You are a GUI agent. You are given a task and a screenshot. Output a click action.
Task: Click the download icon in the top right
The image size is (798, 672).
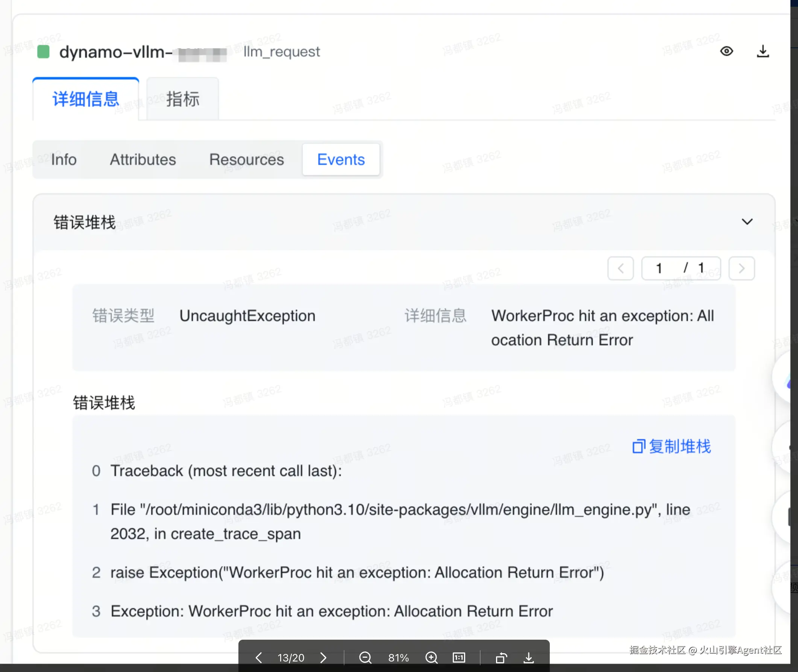(763, 51)
